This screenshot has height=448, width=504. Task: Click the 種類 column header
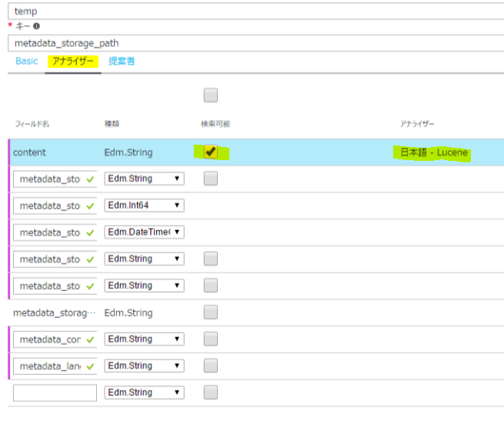pyautogui.click(x=112, y=124)
